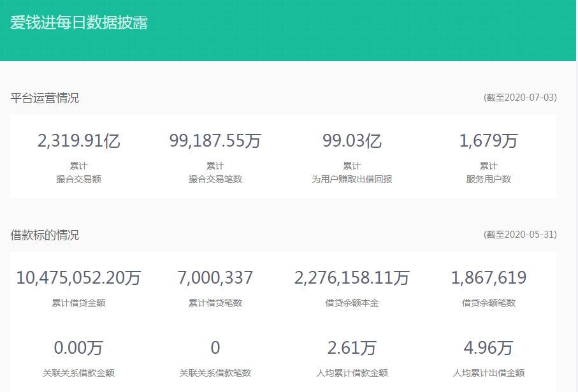The width and height of the screenshot is (578, 392).
Task: Click the 2,276,158.11万 outstanding principal figure
Action: pos(352,278)
